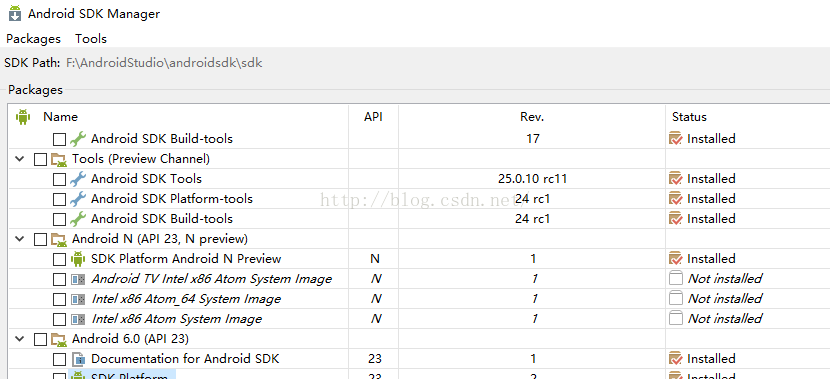Click the Tools (Preview Channel) group label

(x=141, y=159)
